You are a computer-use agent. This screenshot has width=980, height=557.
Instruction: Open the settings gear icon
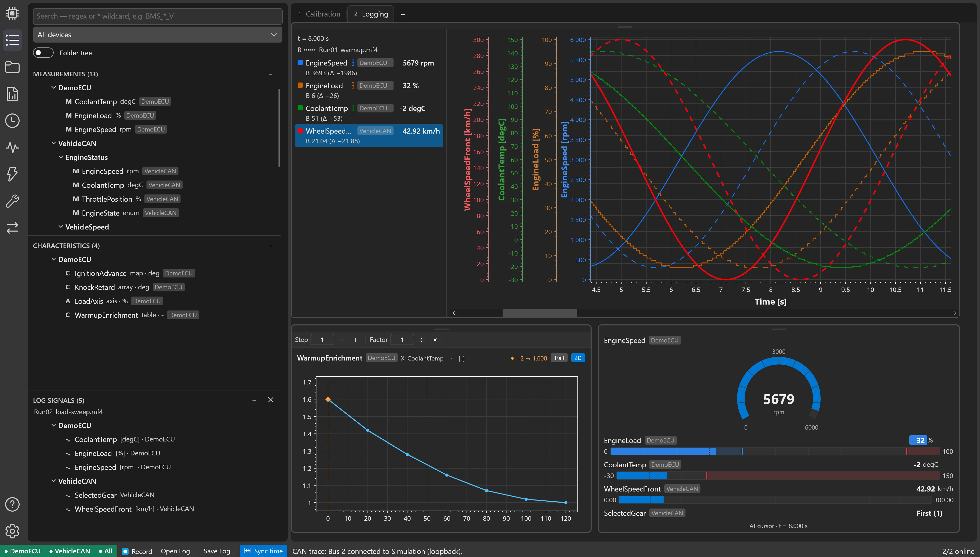(12, 531)
